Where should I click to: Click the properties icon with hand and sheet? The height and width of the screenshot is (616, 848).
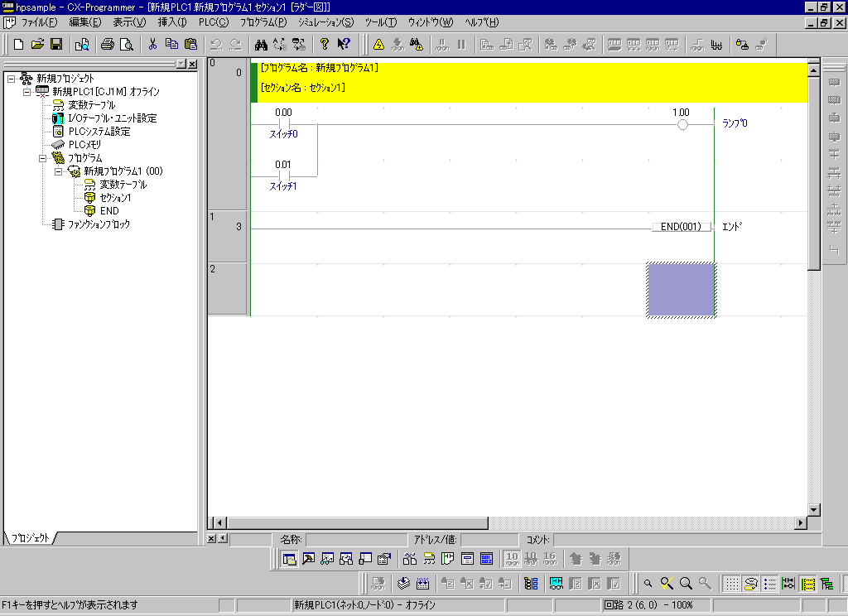[384, 559]
